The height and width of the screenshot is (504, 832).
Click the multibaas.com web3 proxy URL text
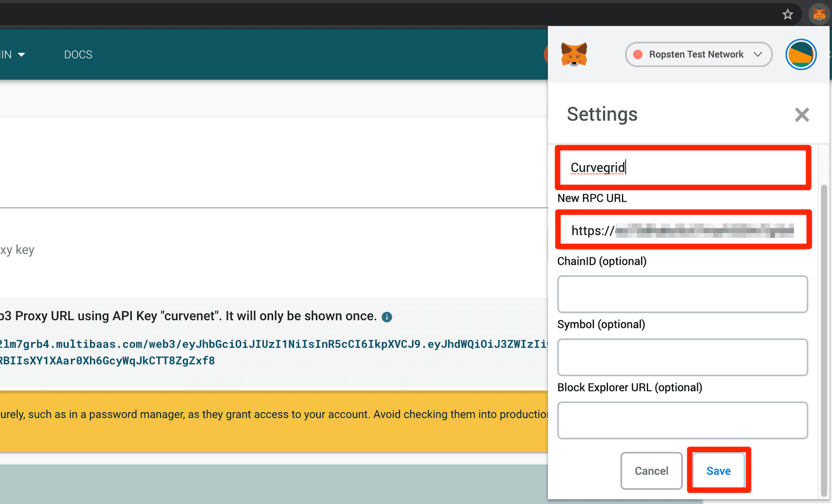click(273, 344)
